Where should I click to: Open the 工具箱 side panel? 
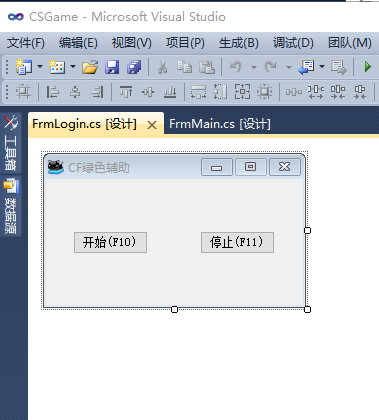11,143
